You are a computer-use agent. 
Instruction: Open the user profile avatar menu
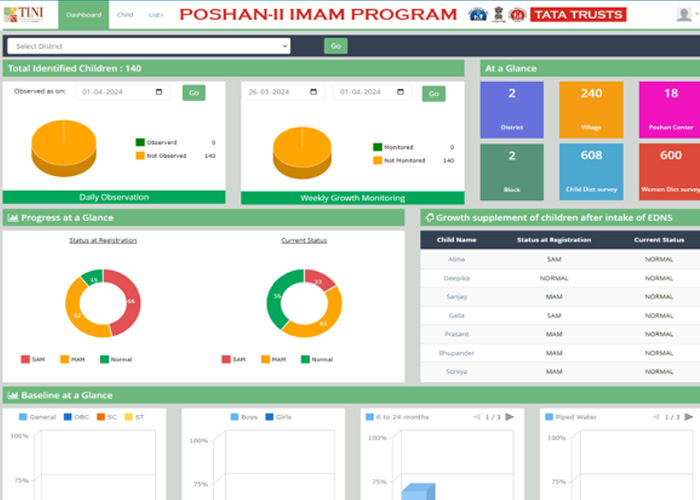[684, 14]
